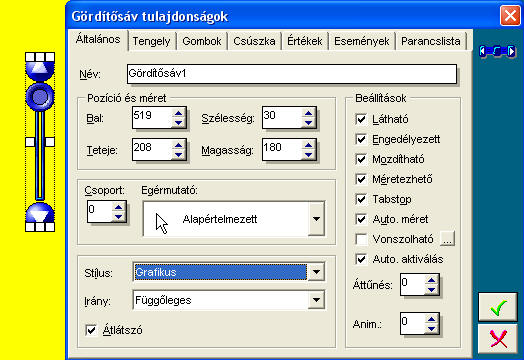524x360 pixels.
Task: Expand the Irány dropdown showing Függőleges
Action: point(316,300)
